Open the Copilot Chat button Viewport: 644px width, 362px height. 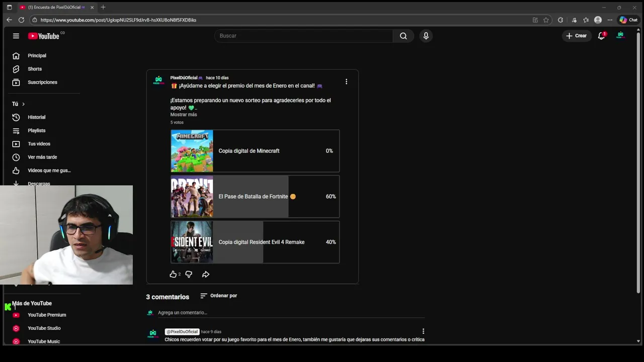(x=629, y=20)
